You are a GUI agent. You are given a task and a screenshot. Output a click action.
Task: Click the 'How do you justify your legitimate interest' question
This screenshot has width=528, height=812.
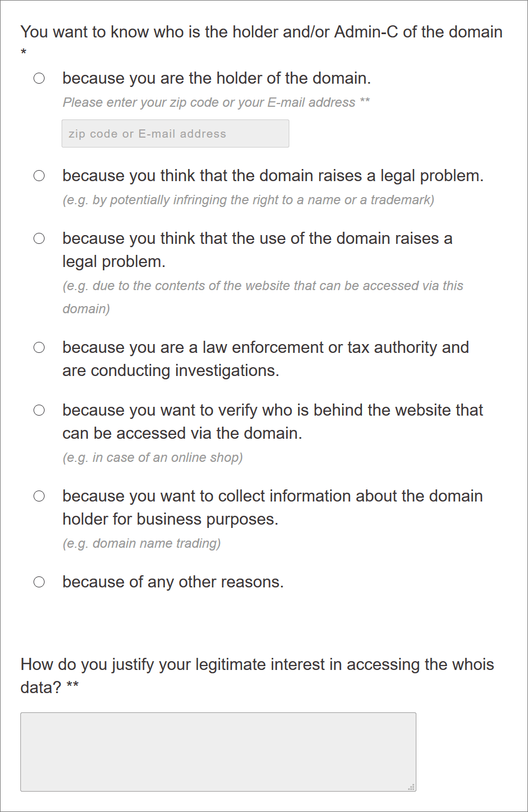click(x=257, y=675)
